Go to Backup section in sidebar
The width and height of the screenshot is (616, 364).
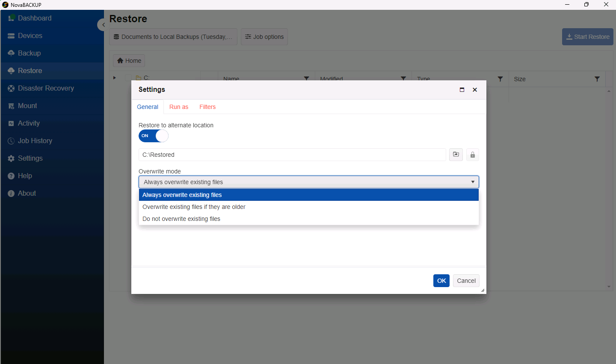click(52, 53)
